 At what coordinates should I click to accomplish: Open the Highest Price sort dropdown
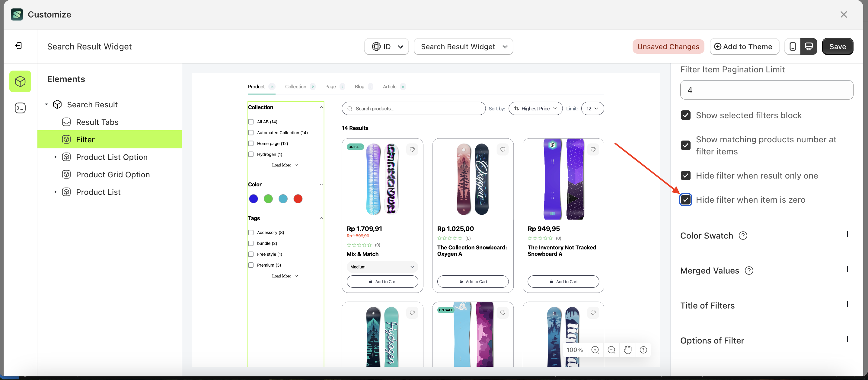click(535, 108)
